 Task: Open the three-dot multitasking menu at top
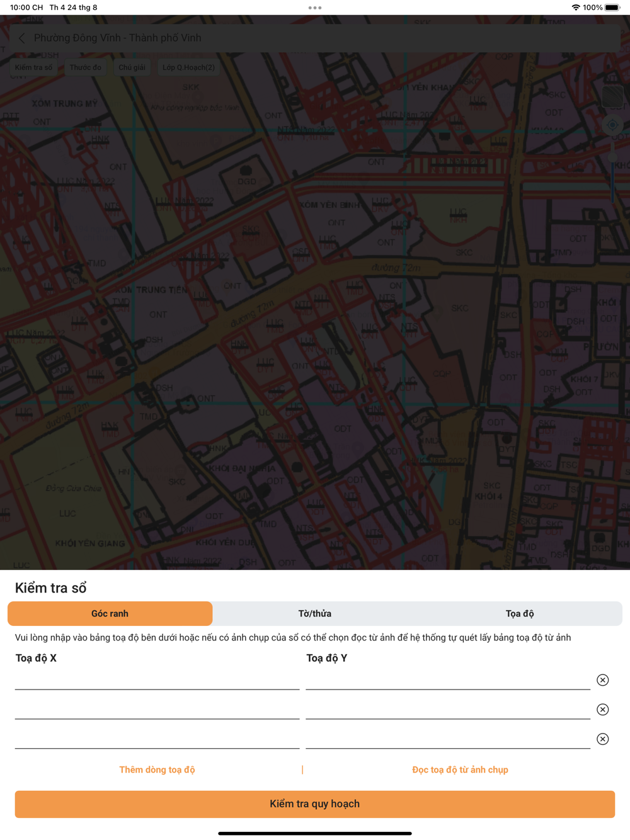click(315, 8)
